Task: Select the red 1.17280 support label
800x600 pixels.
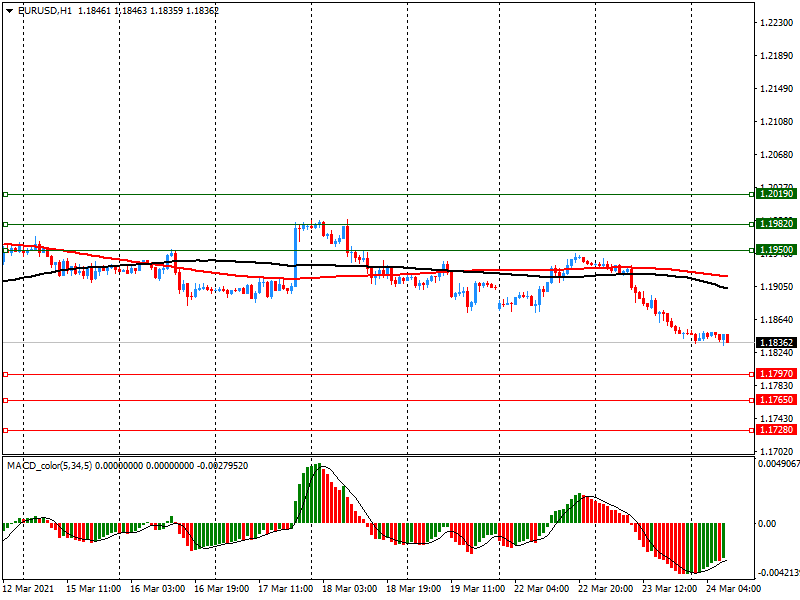Action: pyautogui.click(x=775, y=430)
